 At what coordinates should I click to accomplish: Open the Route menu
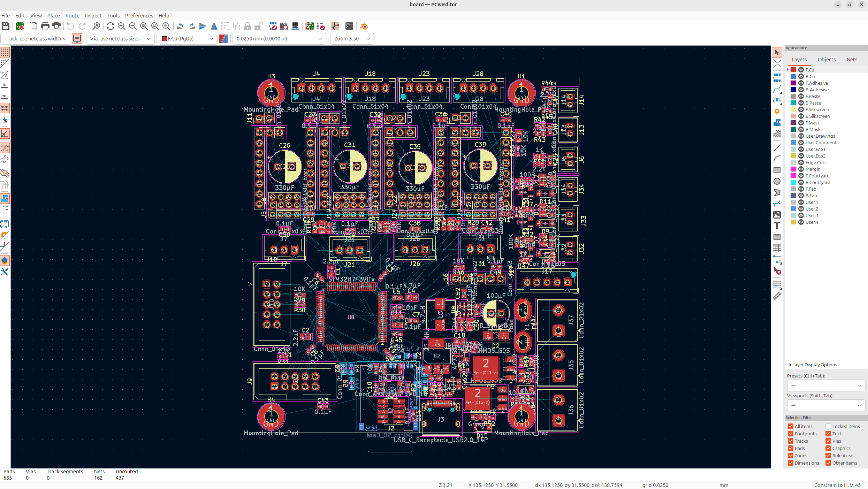pos(72,16)
